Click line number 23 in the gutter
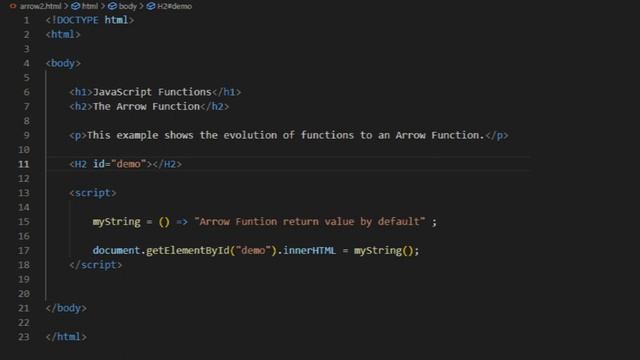The height and width of the screenshot is (360, 640). (24, 337)
